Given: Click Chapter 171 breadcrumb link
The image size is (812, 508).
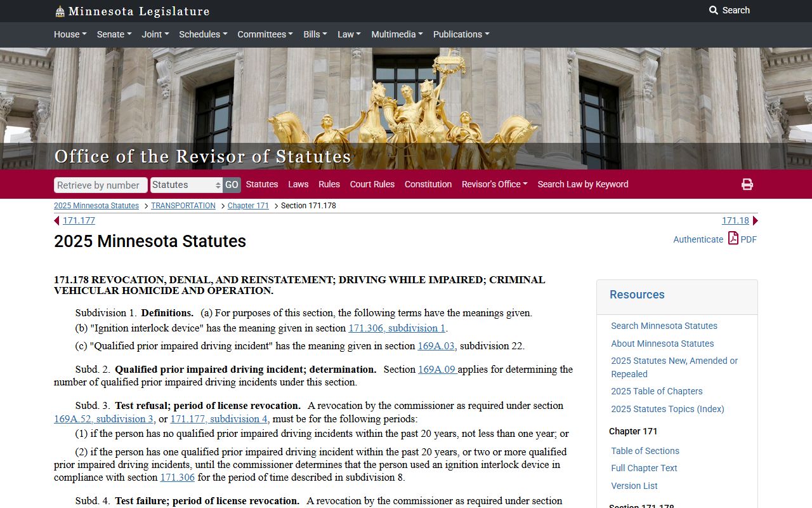Looking at the screenshot, I should click(248, 206).
